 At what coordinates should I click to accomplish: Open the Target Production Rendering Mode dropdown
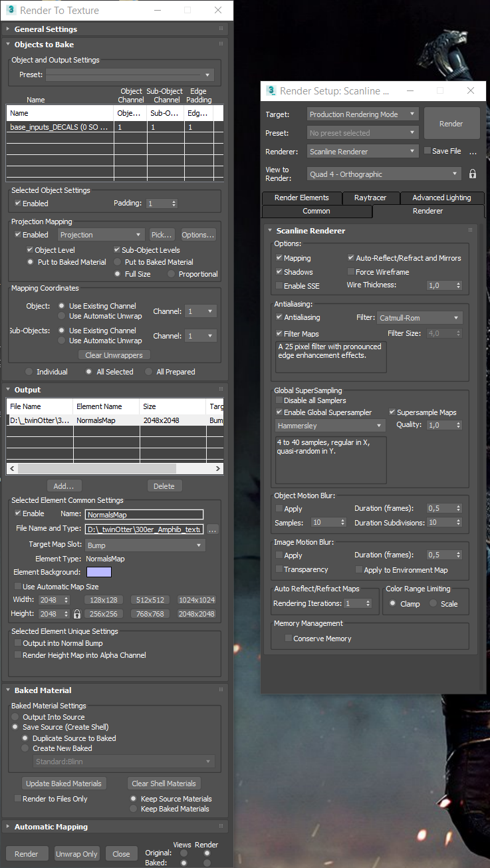[x=363, y=114]
